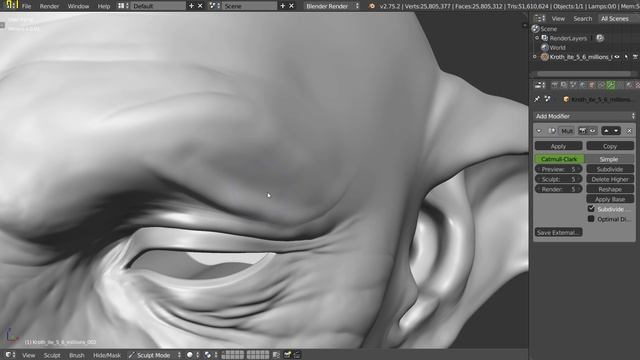640x360 pixels.
Task: Click the Sculpt level slider
Action: (x=558, y=179)
